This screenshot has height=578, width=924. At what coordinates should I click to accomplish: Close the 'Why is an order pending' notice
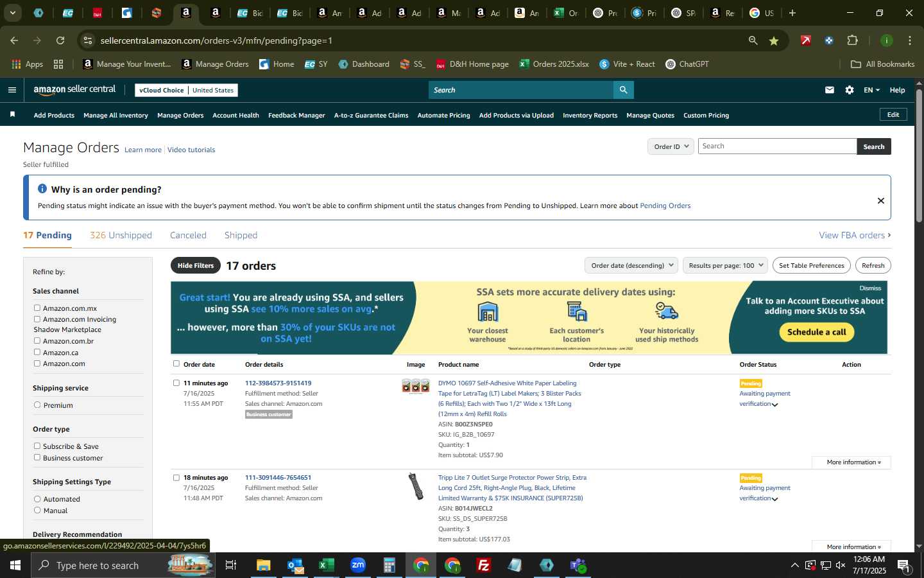881,200
